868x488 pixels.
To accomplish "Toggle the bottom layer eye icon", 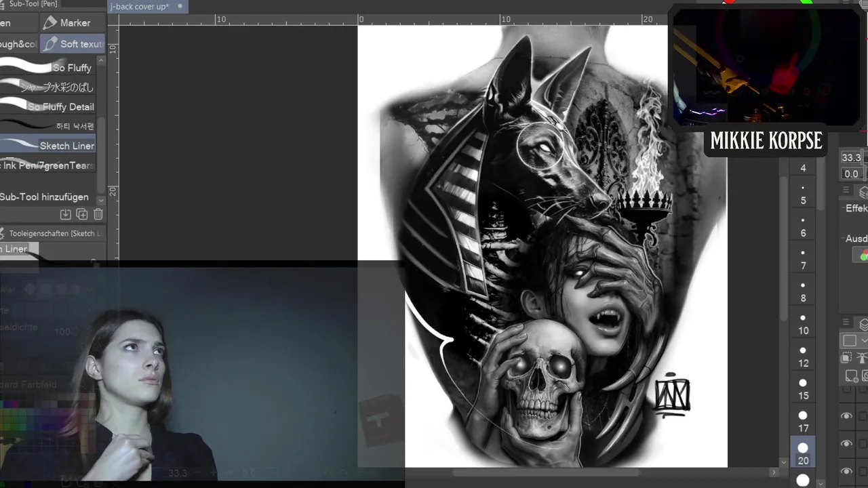I will tap(846, 471).
